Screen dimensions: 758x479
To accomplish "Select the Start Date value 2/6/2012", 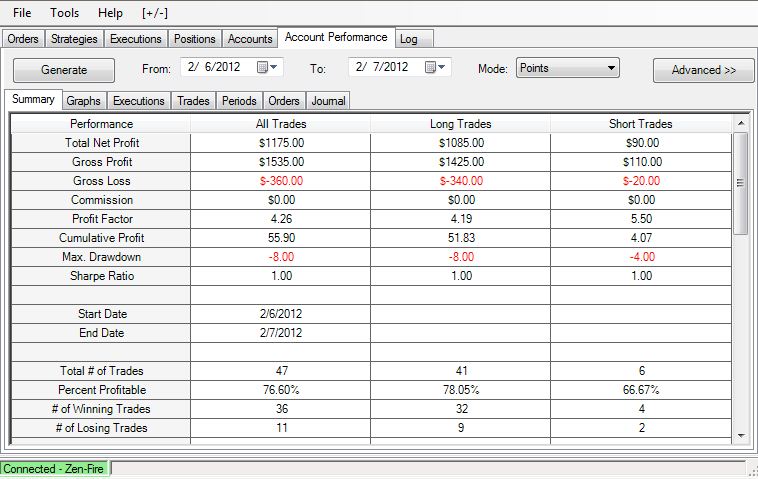I will [281, 314].
